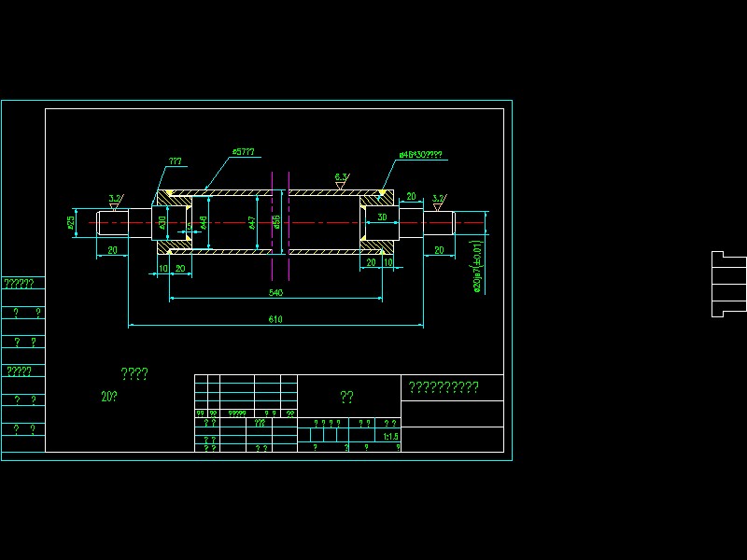Click the right-side 3.2 roughness symbol

(438, 198)
